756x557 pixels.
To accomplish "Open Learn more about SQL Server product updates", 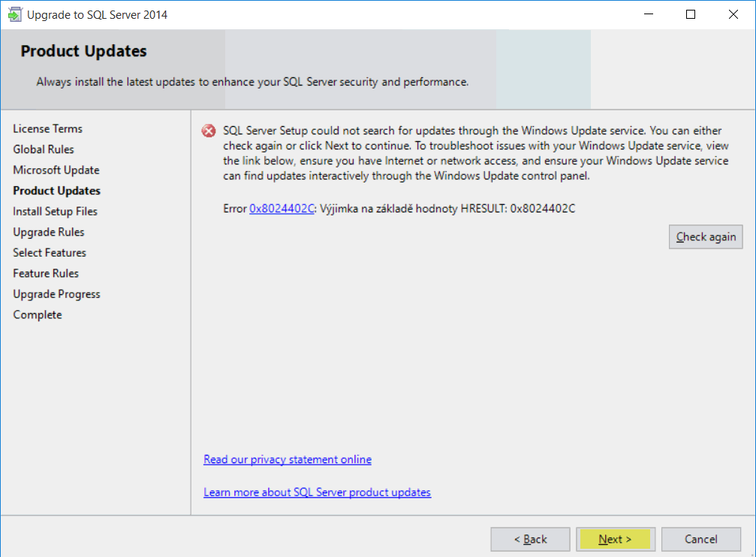I will pyautogui.click(x=317, y=492).
